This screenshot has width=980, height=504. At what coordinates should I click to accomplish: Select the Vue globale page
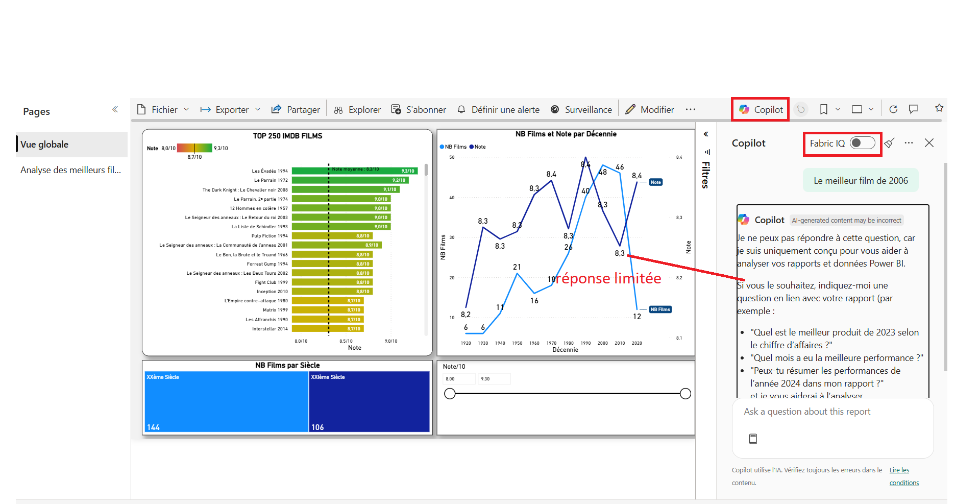tap(72, 145)
